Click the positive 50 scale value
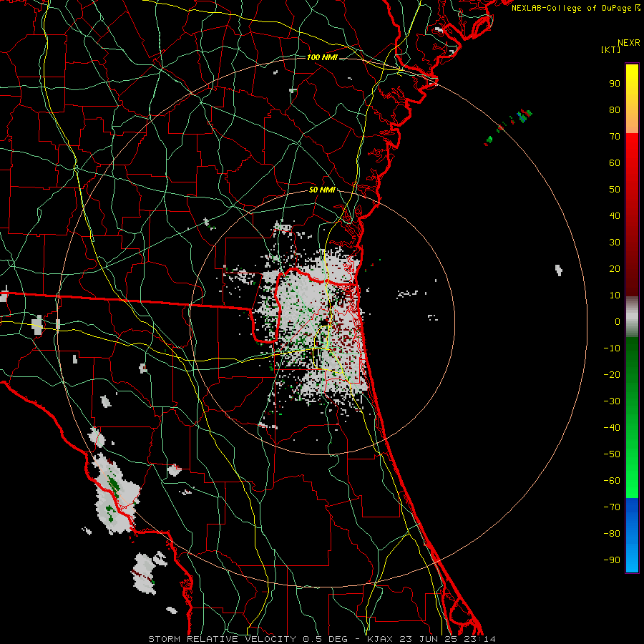Screen dimensions: 644x644 click(x=615, y=190)
